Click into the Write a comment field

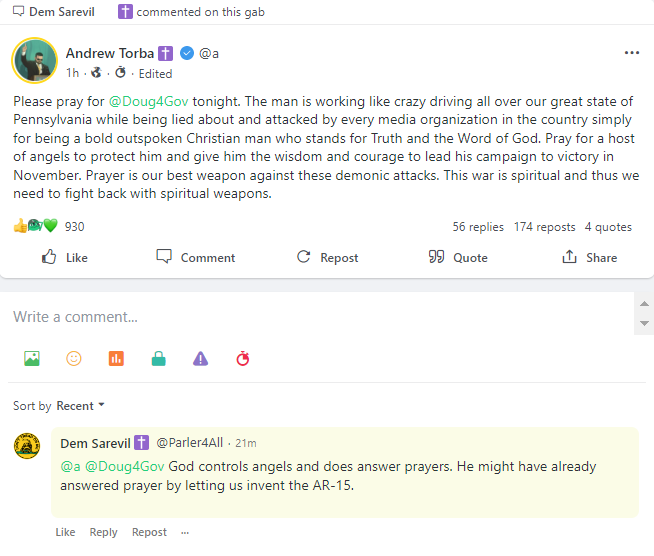(320, 317)
